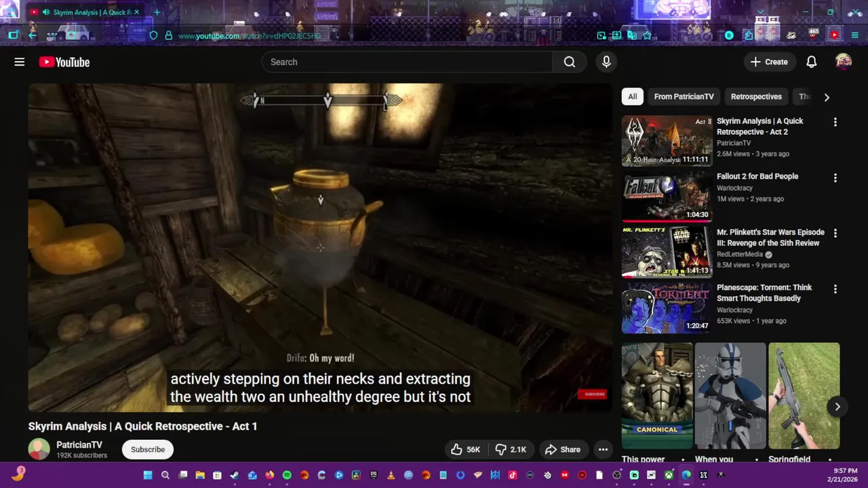Open options for Skyrim Analysis Act 2
868x488 pixels.
pos(835,123)
